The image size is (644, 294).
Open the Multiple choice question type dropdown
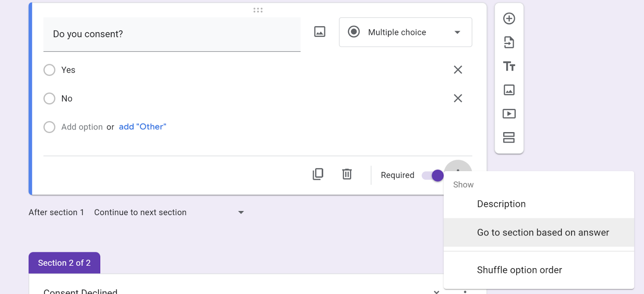tap(405, 32)
